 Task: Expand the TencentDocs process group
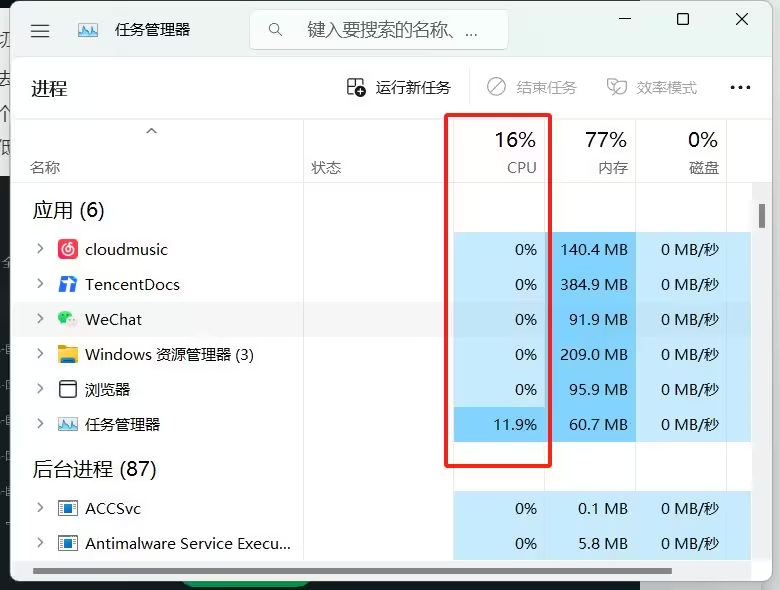(40, 284)
